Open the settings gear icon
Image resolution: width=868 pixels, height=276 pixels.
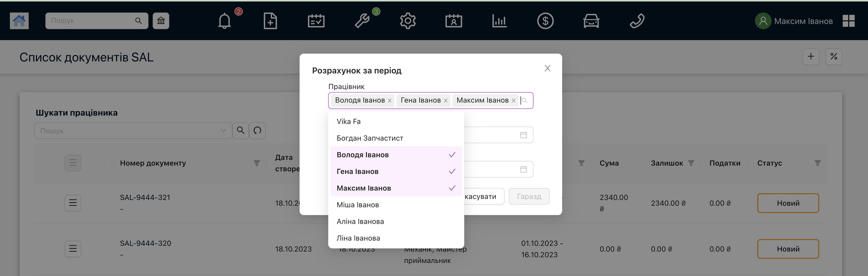tap(408, 21)
